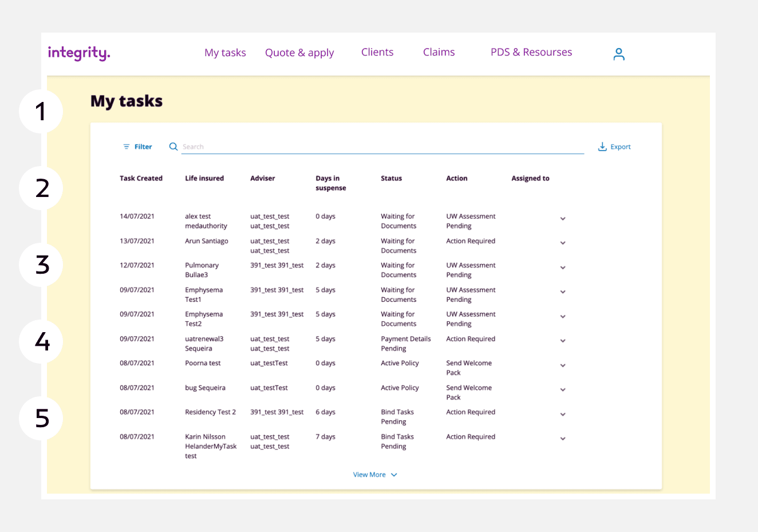Screen dimensions: 758x532
Task: Click Poorna test name
Action: 203,363
